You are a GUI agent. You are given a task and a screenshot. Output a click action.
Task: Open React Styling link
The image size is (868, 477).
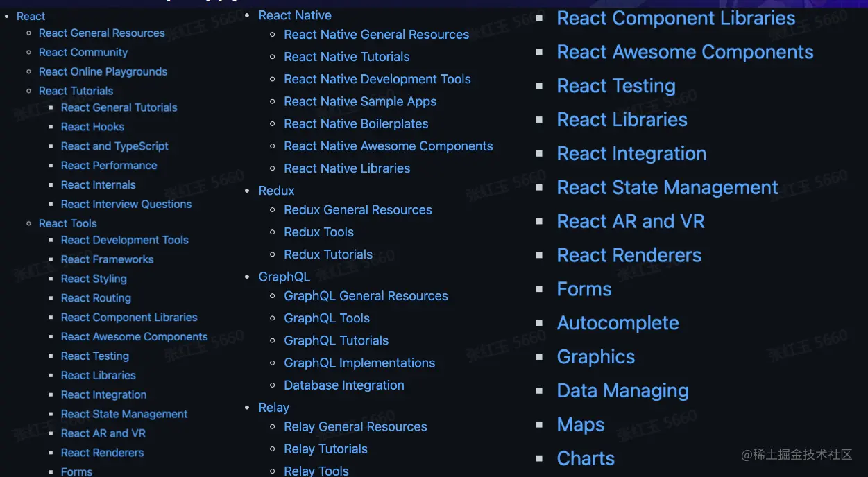tap(94, 279)
